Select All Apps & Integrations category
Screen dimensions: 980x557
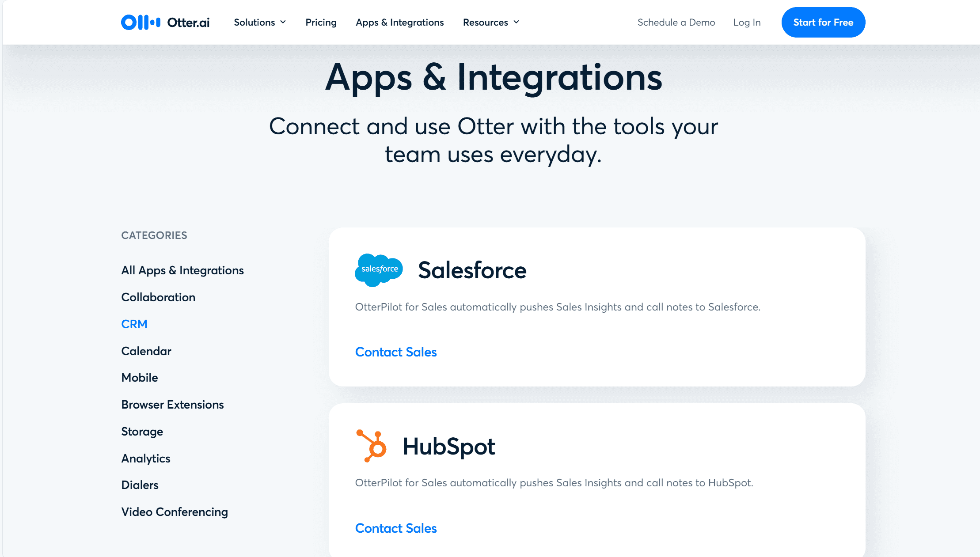tap(182, 270)
